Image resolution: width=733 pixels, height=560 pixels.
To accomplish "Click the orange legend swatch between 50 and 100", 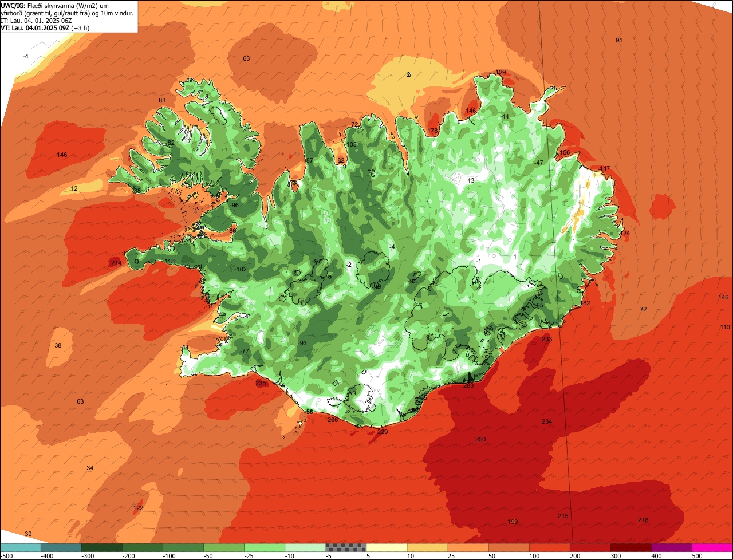I will [509, 547].
